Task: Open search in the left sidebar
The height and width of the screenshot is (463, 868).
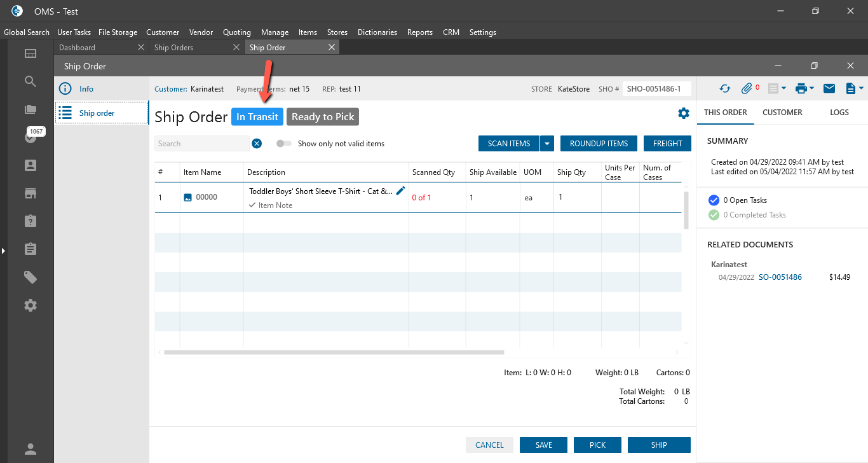Action: point(31,81)
